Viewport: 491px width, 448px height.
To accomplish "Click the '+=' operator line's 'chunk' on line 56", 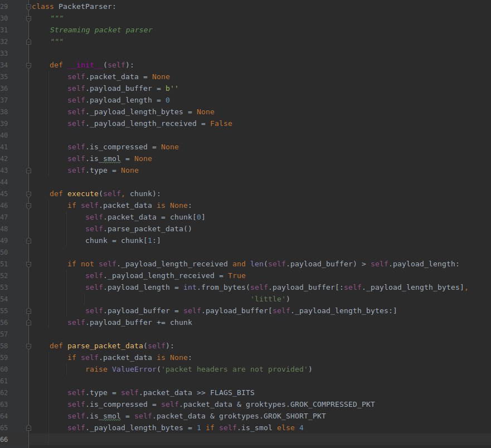I will click(181, 323).
